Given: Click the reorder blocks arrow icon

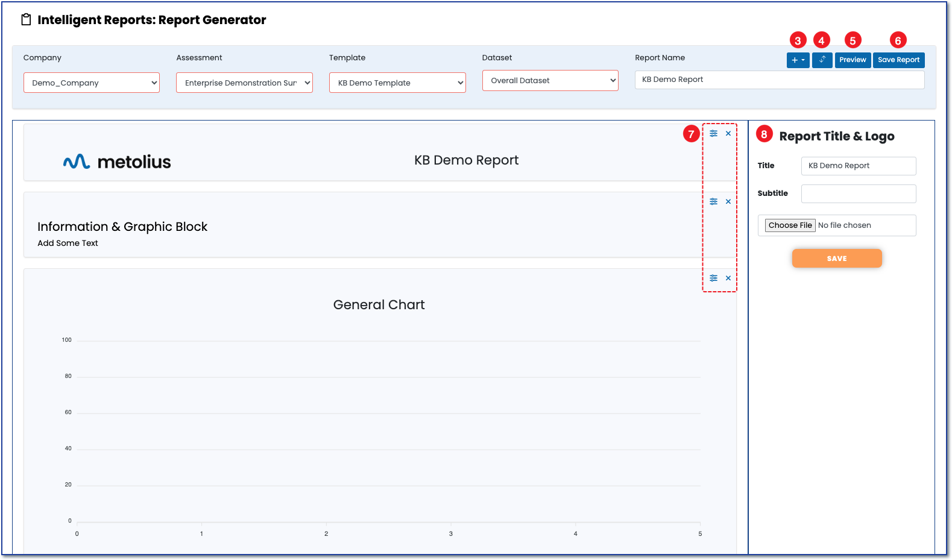Looking at the screenshot, I should point(822,60).
